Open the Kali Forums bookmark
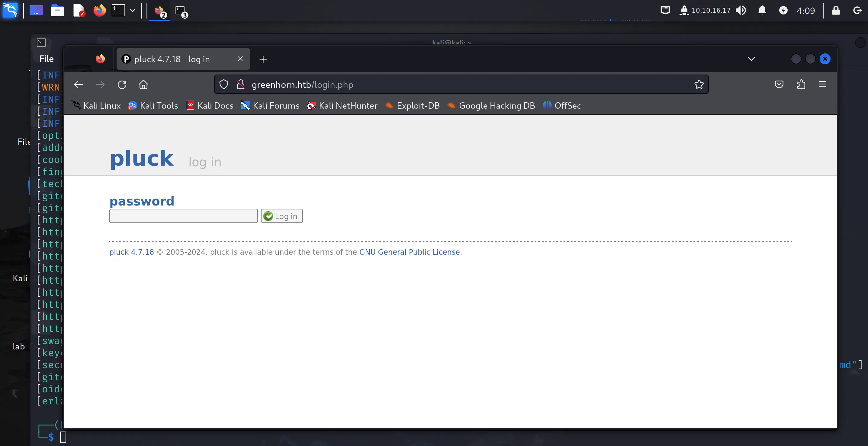 [270, 106]
